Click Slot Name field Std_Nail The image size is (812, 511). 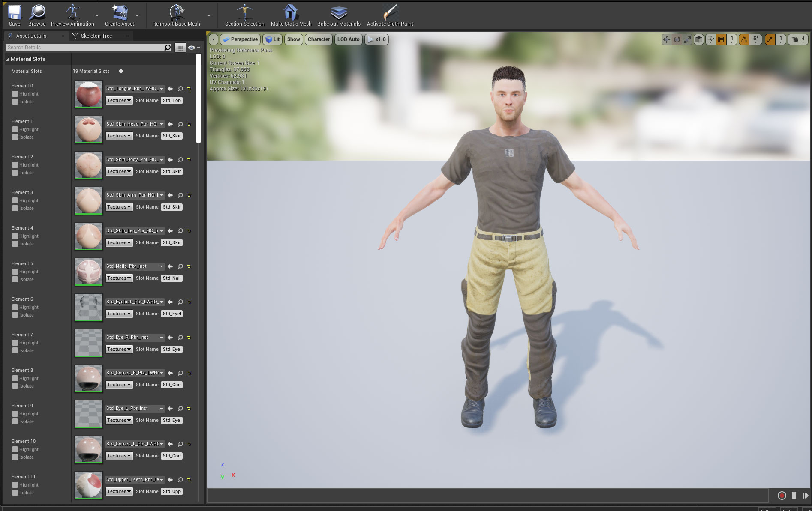pyautogui.click(x=172, y=278)
